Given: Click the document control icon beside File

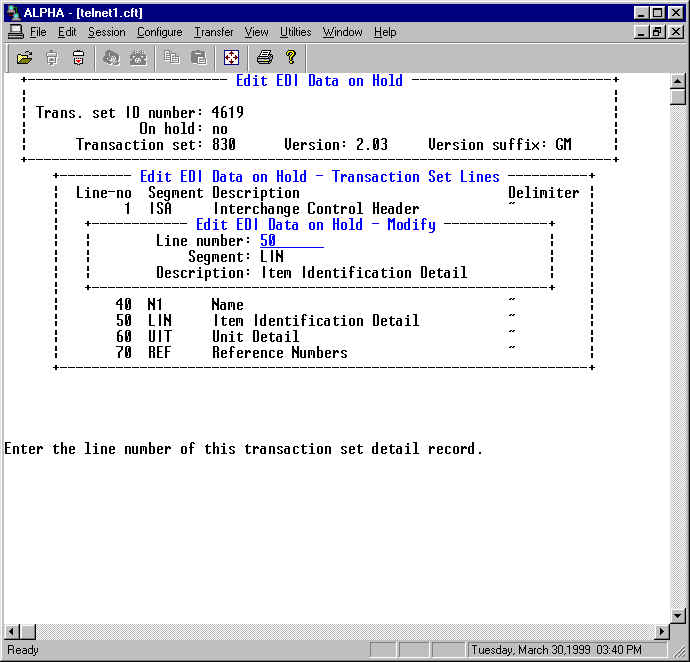Looking at the screenshot, I should [x=15, y=32].
